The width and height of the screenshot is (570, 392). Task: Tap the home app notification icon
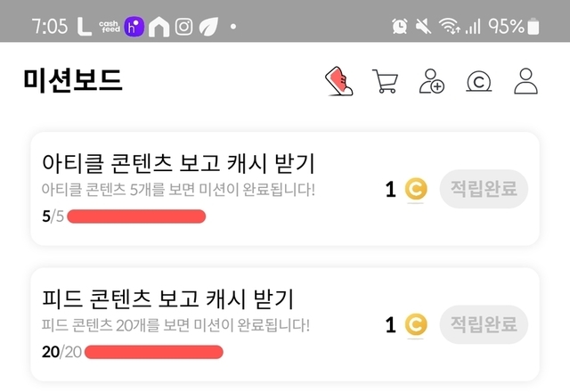(x=159, y=27)
